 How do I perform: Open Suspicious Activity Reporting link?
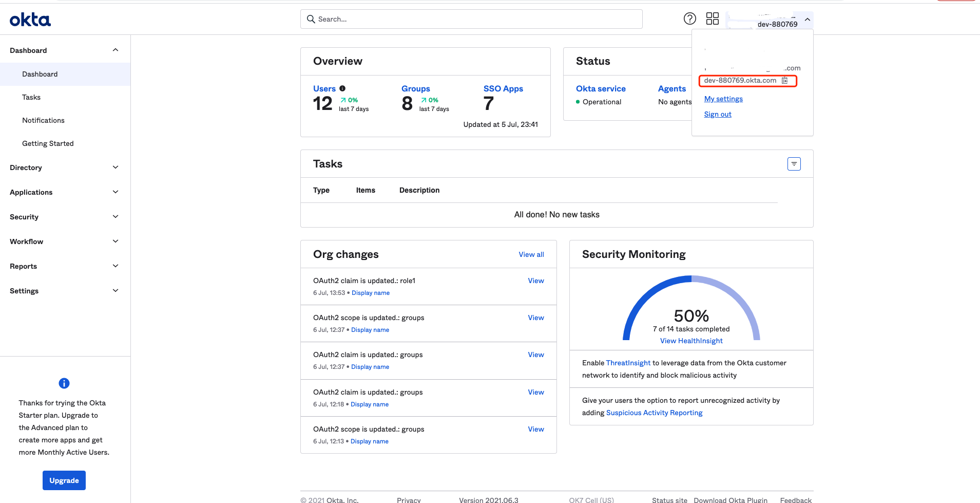click(x=655, y=413)
